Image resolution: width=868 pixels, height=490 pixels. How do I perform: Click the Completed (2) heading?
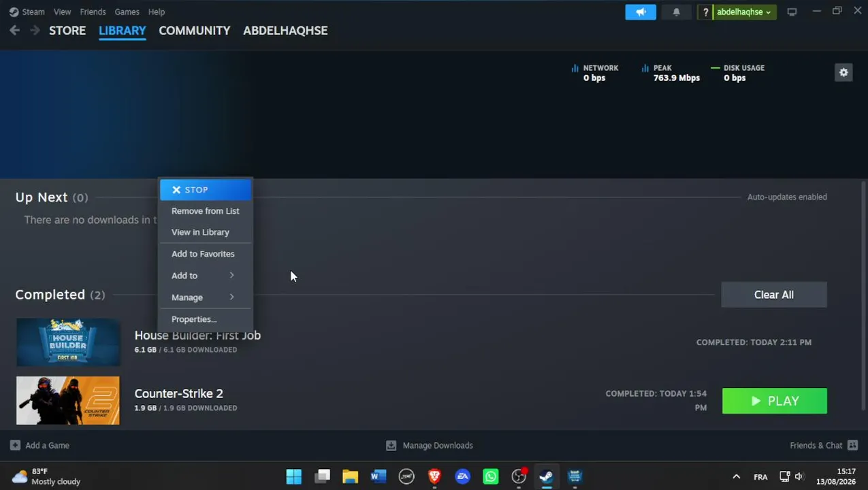click(x=60, y=295)
